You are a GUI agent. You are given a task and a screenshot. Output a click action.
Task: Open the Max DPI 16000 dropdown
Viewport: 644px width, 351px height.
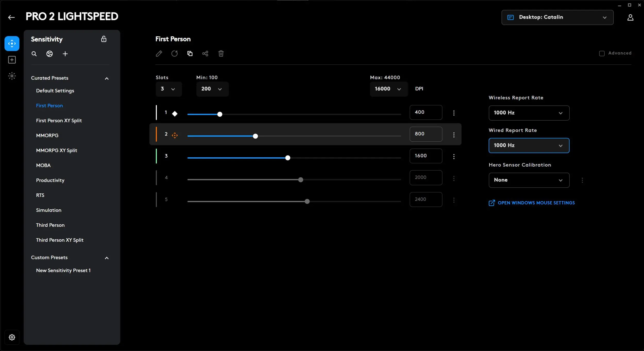pyautogui.click(x=389, y=89)
